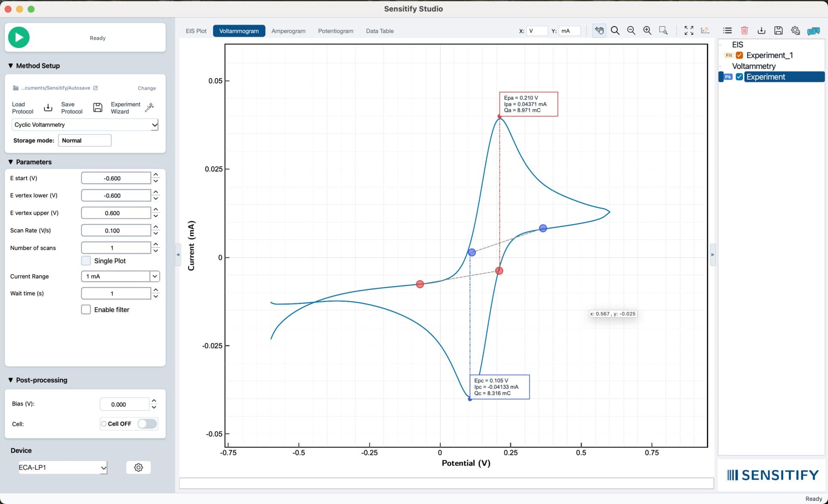Select the Voltammogram tab

pyautogui.click(x=239, y=31)
